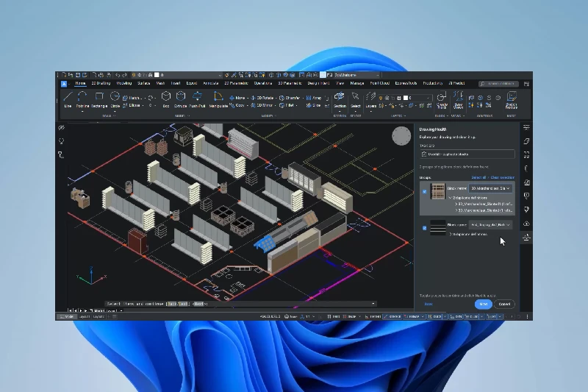Toggle the second duplicate block group checkbox
The image size is (588, 392).
click(425, 228)
